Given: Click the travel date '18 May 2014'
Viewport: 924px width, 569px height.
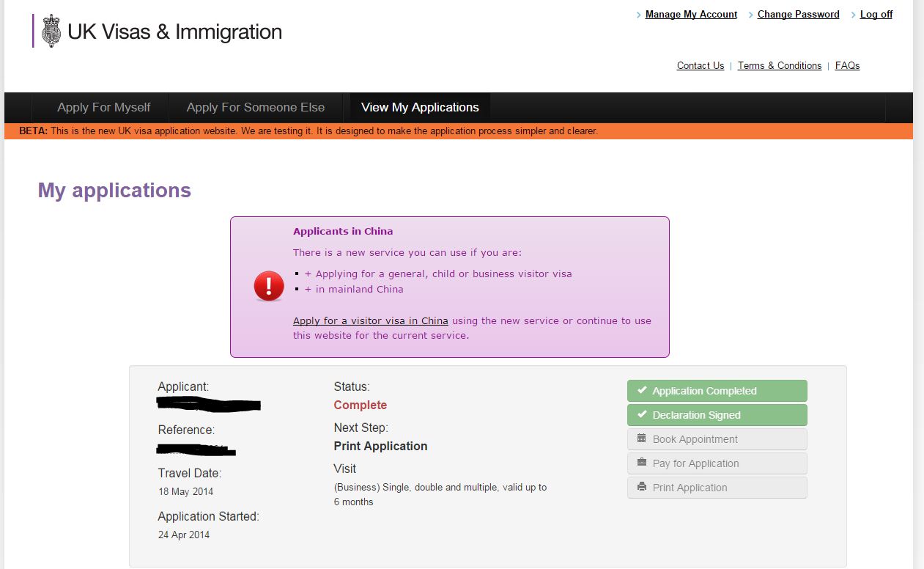Looking at the screenshot, I should pyautogui.click(x=186, y=491).
